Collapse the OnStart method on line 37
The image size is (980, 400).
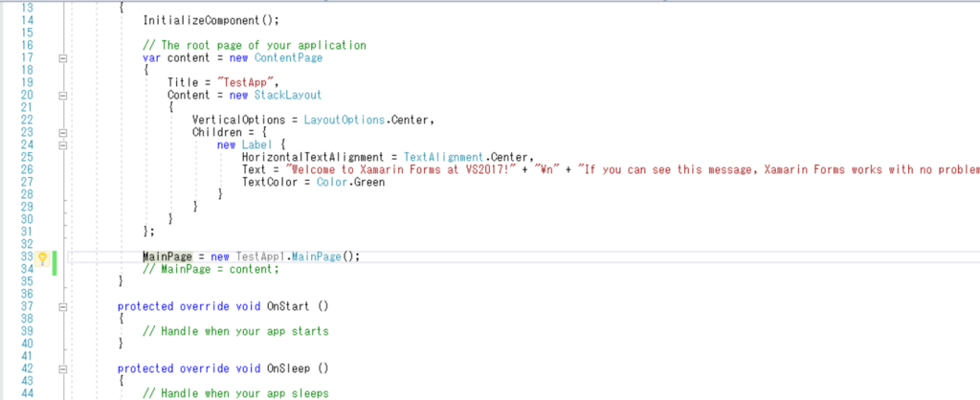[x=62, y=307]
